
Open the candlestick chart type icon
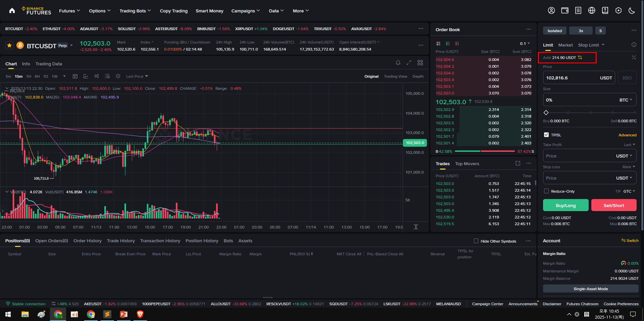click(96, 76)
